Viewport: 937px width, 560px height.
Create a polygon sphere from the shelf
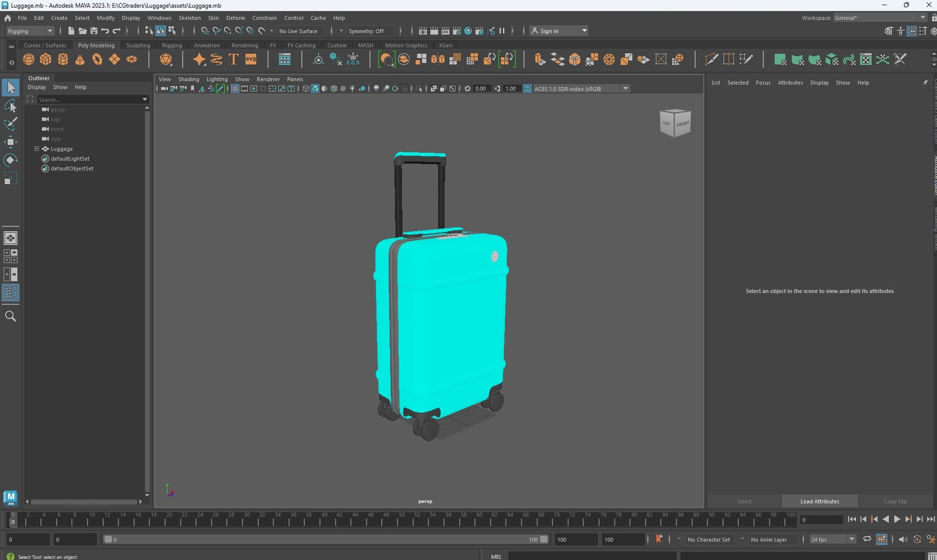(29, 59)
